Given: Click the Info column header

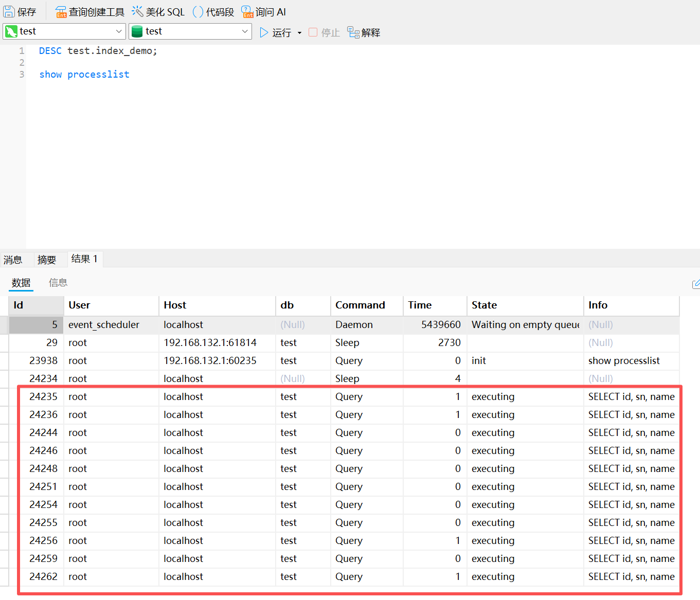Looking at the screenshot, I should pyautogui.click(x=632, y=305).
